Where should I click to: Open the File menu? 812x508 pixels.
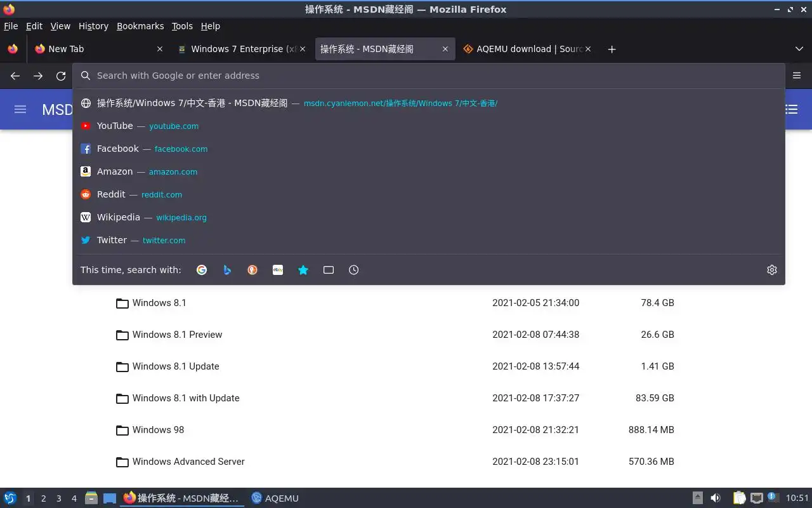(11, 26)
